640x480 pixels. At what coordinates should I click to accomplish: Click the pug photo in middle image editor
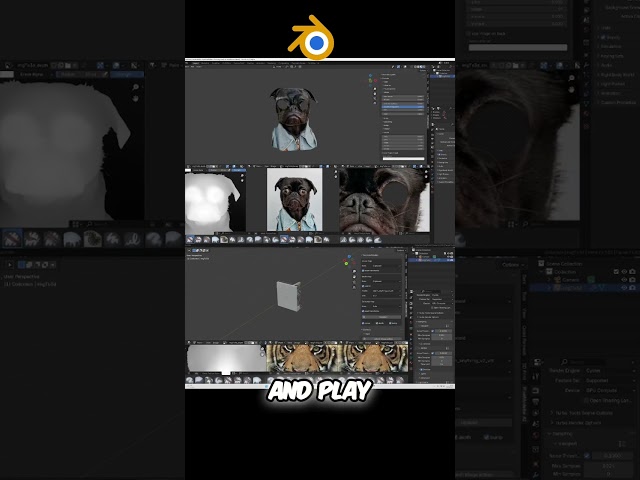(295, 200)
